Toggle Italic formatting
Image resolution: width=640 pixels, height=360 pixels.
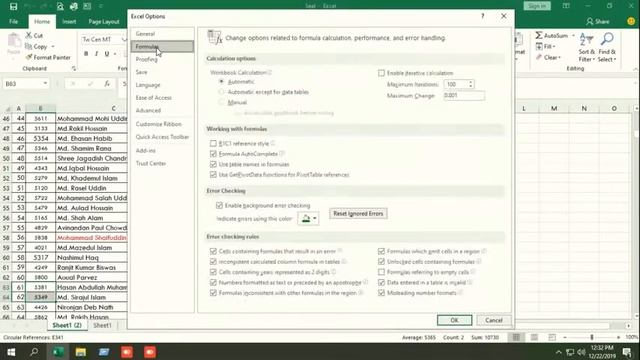tap(96, 54)
